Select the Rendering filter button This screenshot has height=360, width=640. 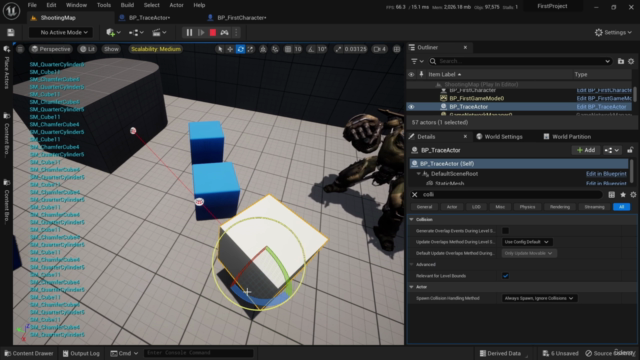tap(560, 207)
